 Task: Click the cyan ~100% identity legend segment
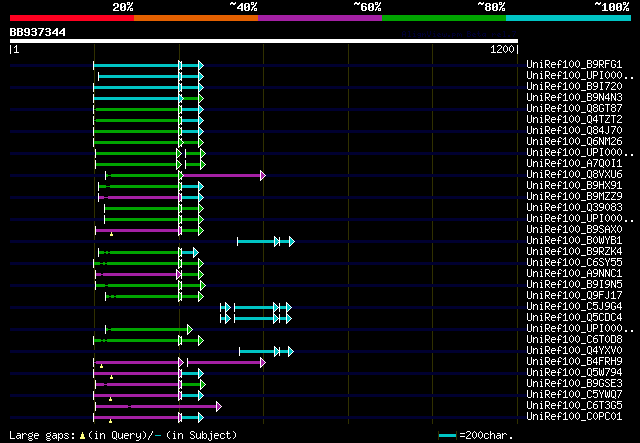pos(569,18)
